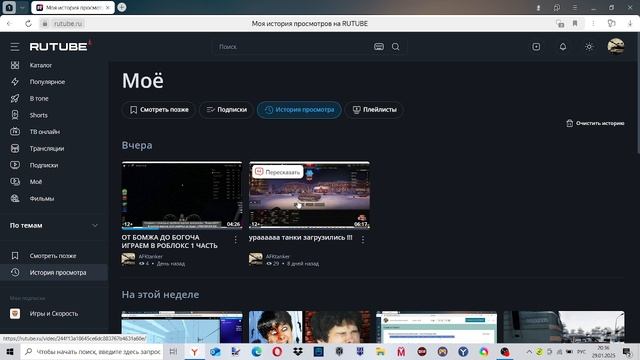Screen dimensions: 640x360
Task: Click browser back arrow
Action: click(9, 24)
